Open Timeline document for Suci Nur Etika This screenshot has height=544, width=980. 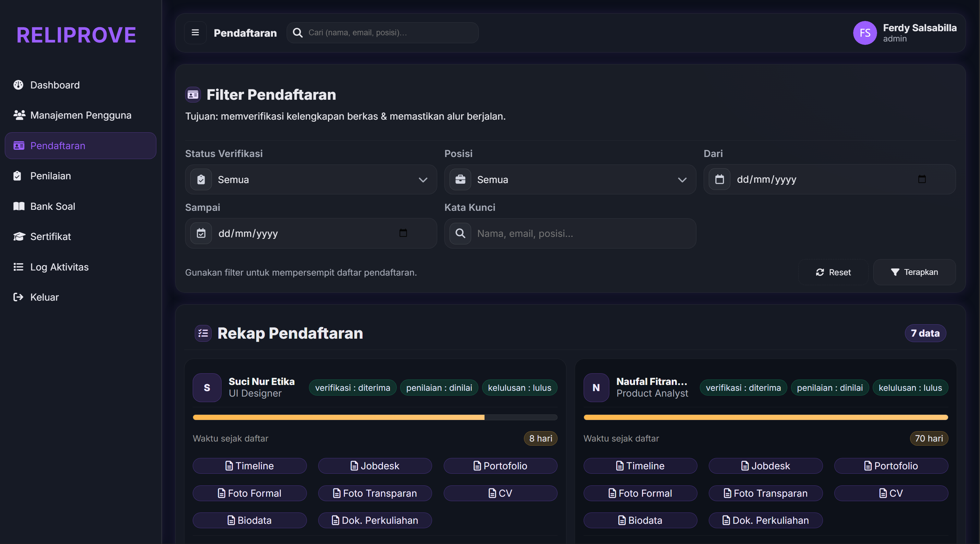[250, 466]
